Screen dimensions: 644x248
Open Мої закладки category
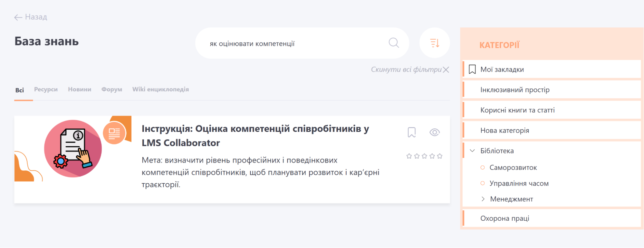coord(502,69)
